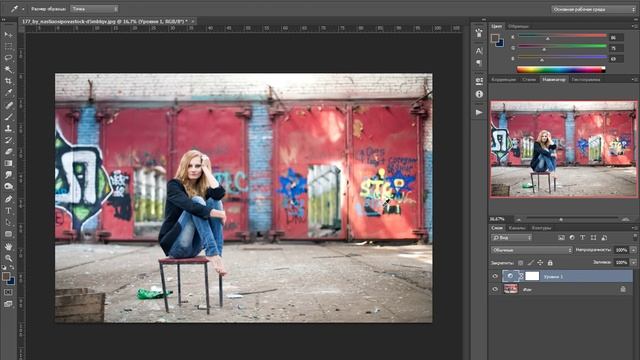Image resolution: width=640 pixels, height=360 pixels.
Task: Switch to the Стили tab
Action: pyautogui.click(x=529, y=80)
